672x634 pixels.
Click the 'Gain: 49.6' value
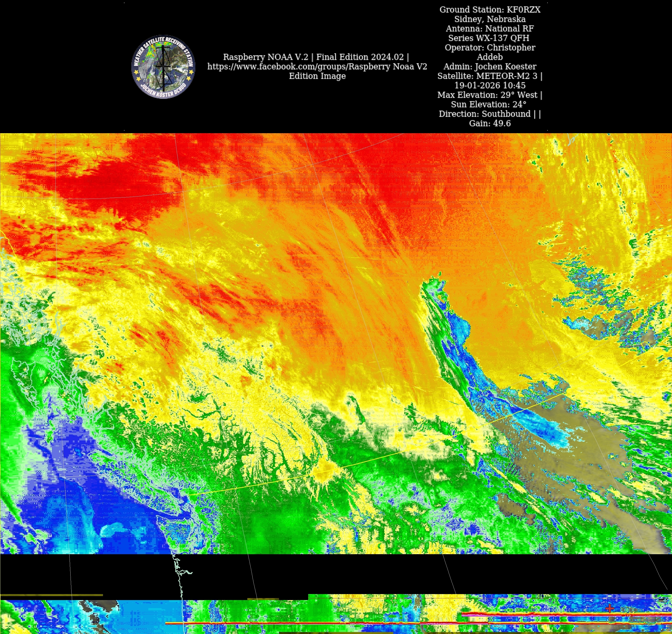click(490, 123)
